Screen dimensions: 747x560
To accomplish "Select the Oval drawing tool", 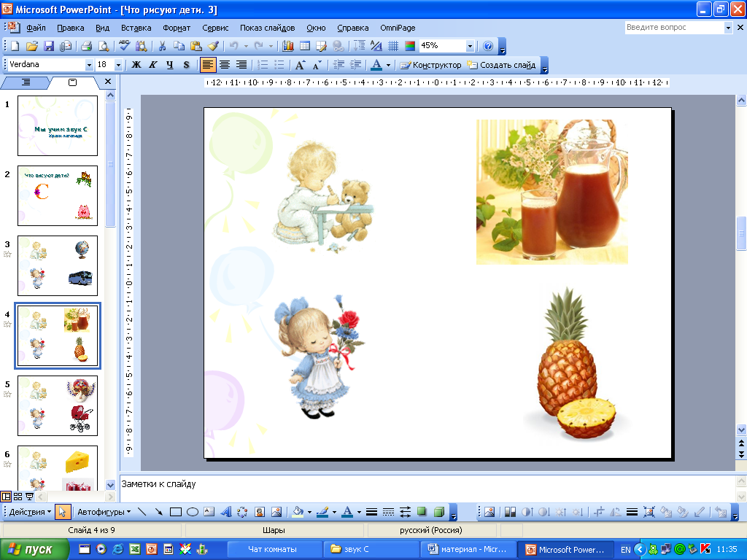I will click(193, 512).
